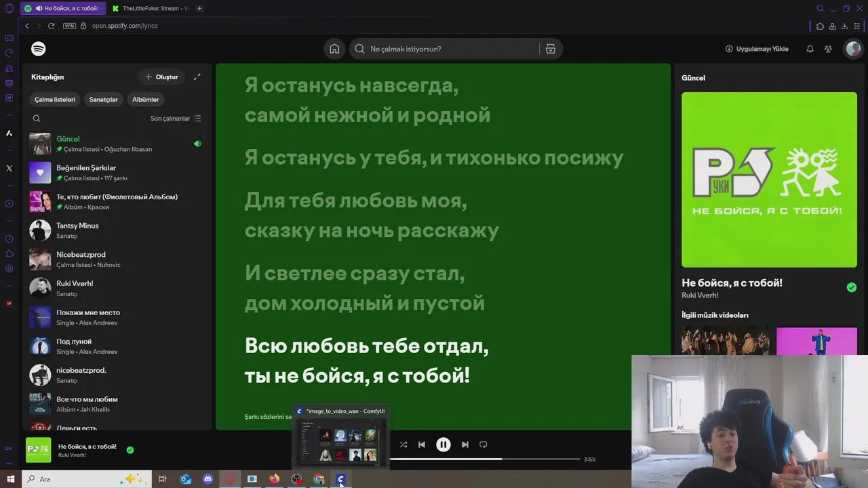The image size is (868, 488).
Task: Open first related music video thumbnail
Action: coord(726,341)
